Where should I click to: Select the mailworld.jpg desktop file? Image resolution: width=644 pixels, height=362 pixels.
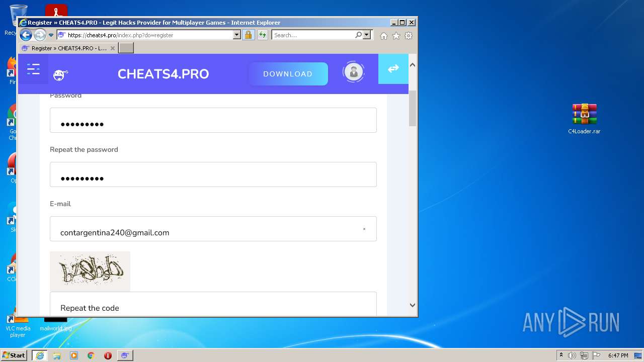(55, 323)
